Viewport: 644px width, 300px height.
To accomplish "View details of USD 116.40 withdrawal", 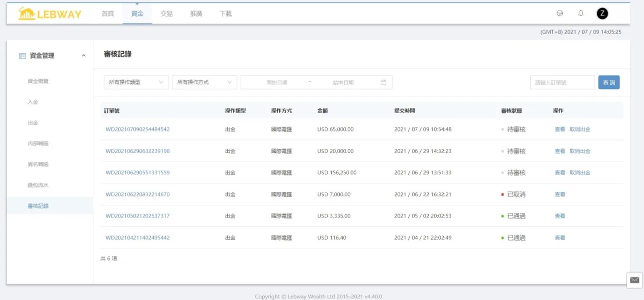I will pos(560,238).
